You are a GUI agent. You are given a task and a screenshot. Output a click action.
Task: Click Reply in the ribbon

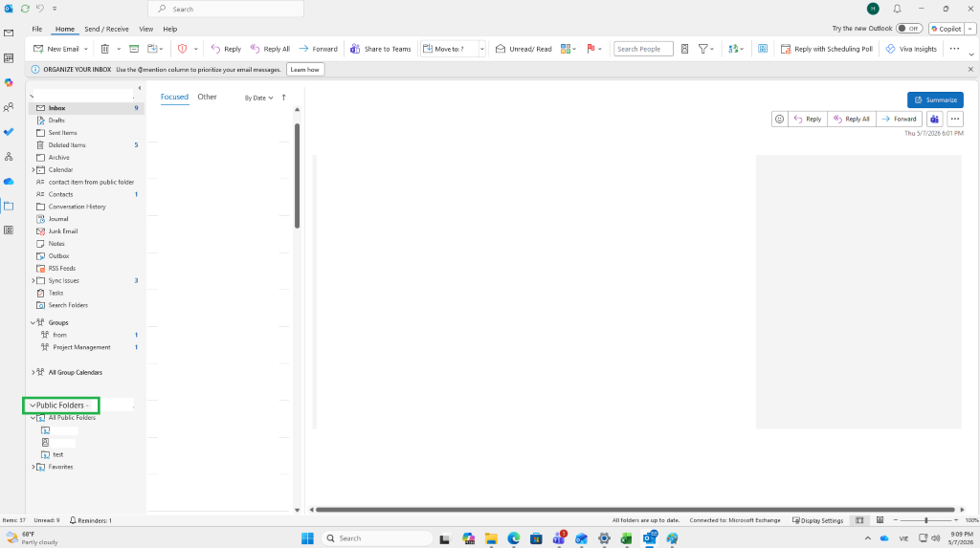pos(226,49)
